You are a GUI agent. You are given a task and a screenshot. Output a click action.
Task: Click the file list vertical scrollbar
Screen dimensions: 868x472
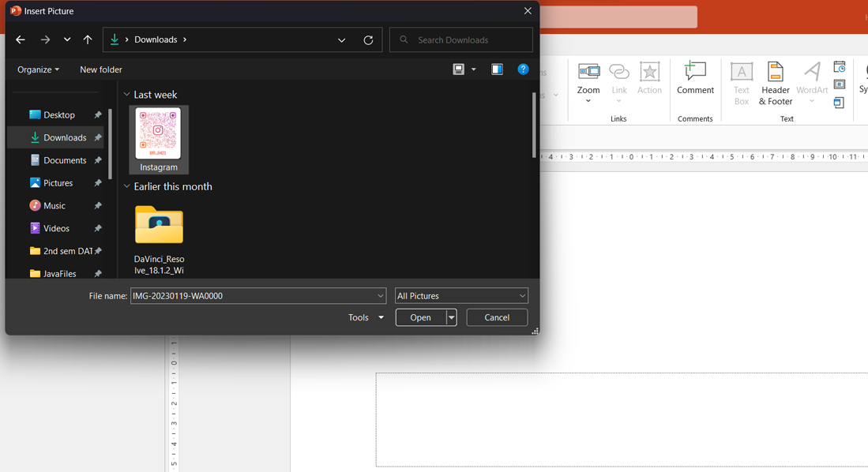pyautogui.click(x=534, y=125)
